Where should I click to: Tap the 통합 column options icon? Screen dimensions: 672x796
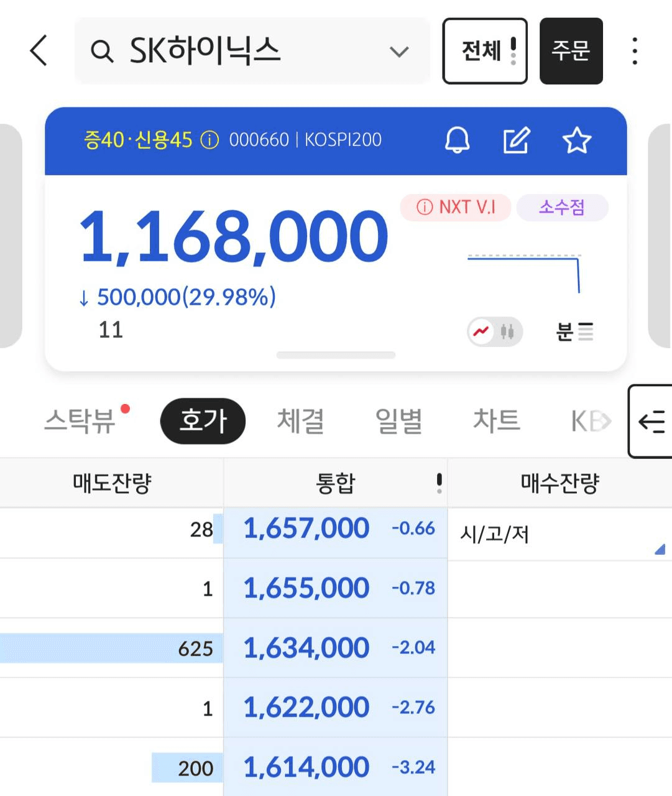click(x=439, y=483)
